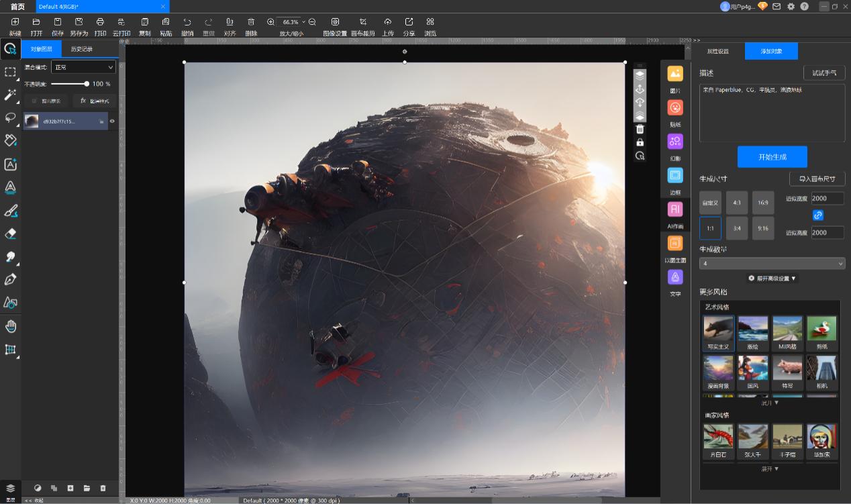Viewport: 851px width, 504px height.
Task: Open the 生成数量 count dropdown
Action: point(772,264)
